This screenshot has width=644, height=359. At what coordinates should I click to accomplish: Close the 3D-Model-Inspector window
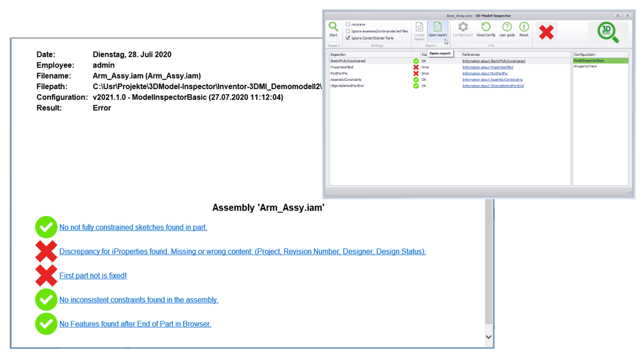click(x=627, y=15)
